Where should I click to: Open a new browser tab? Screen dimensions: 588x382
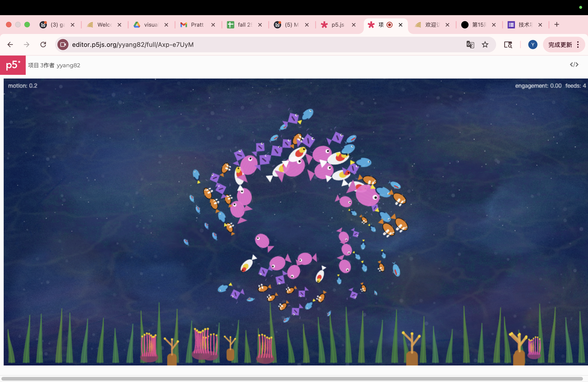(x=557, y=24)
